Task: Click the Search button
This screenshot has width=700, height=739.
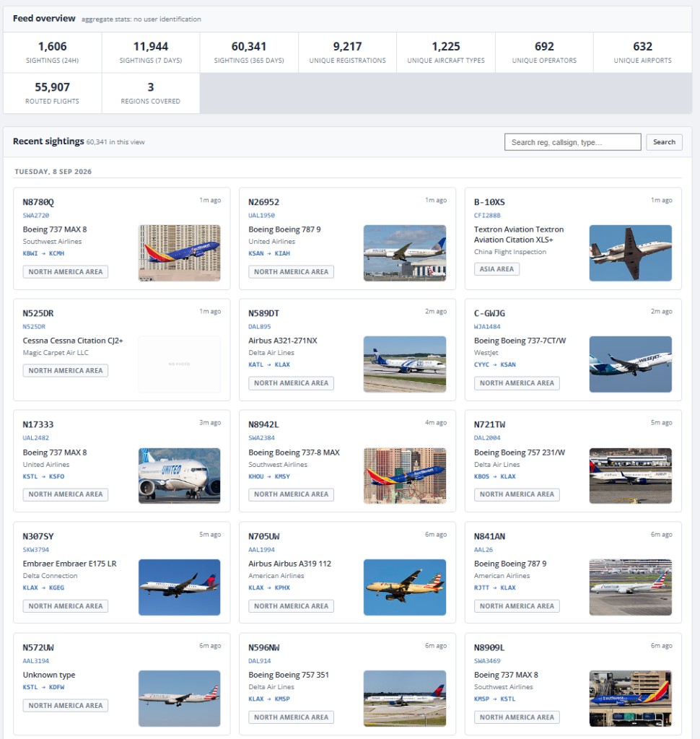Action: pyautogui.click(x=664, y=142)
